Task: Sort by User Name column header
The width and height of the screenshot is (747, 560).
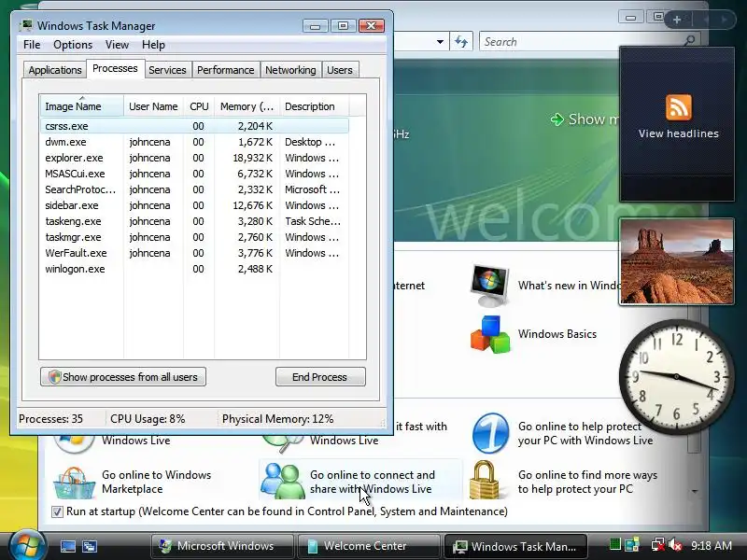Action: [153, 106]
